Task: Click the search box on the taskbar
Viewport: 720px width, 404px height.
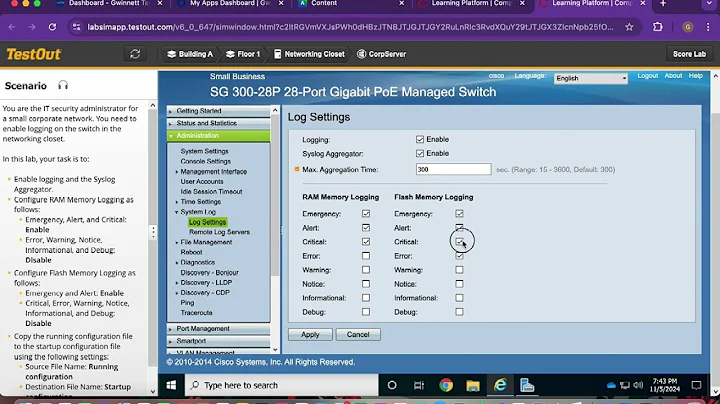Action: pos(282,385)
